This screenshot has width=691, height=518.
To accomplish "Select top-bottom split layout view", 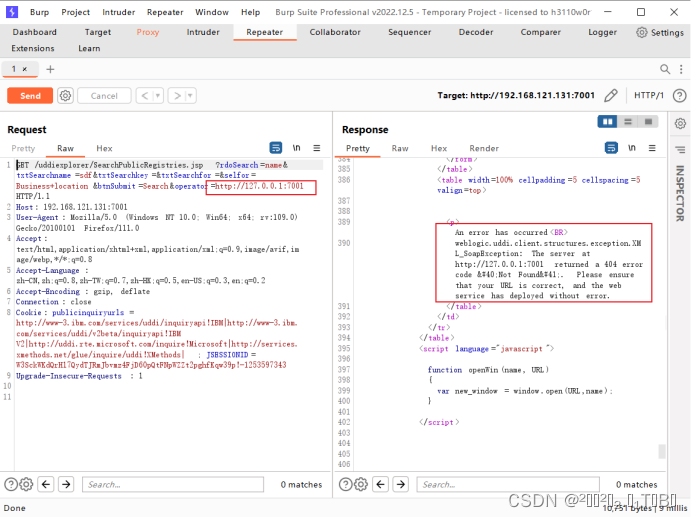I will tap(628, 122).
